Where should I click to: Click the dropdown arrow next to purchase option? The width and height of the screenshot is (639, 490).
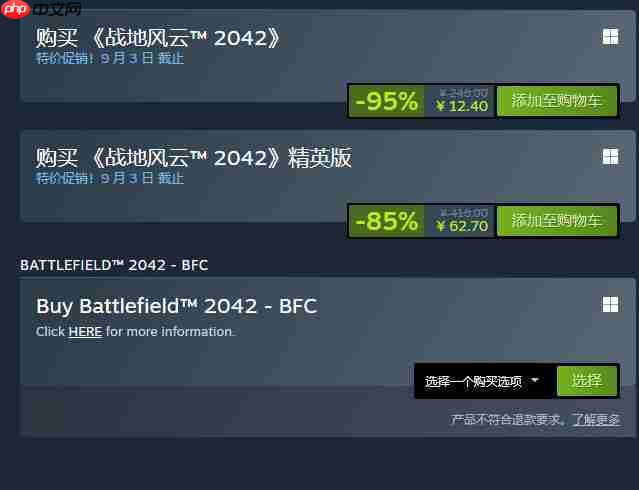535,380
